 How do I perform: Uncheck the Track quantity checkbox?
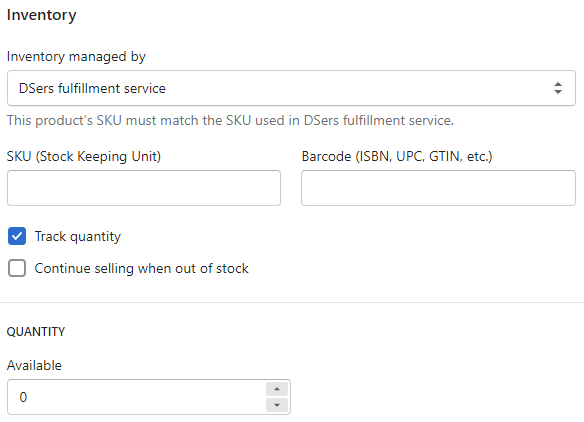[x=17, y=236]
